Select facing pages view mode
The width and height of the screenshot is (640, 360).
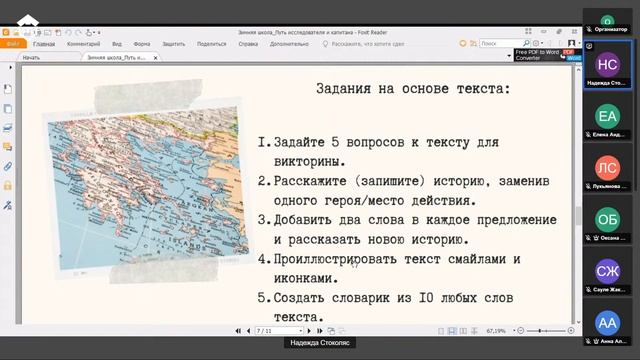(x=463, y=331)
